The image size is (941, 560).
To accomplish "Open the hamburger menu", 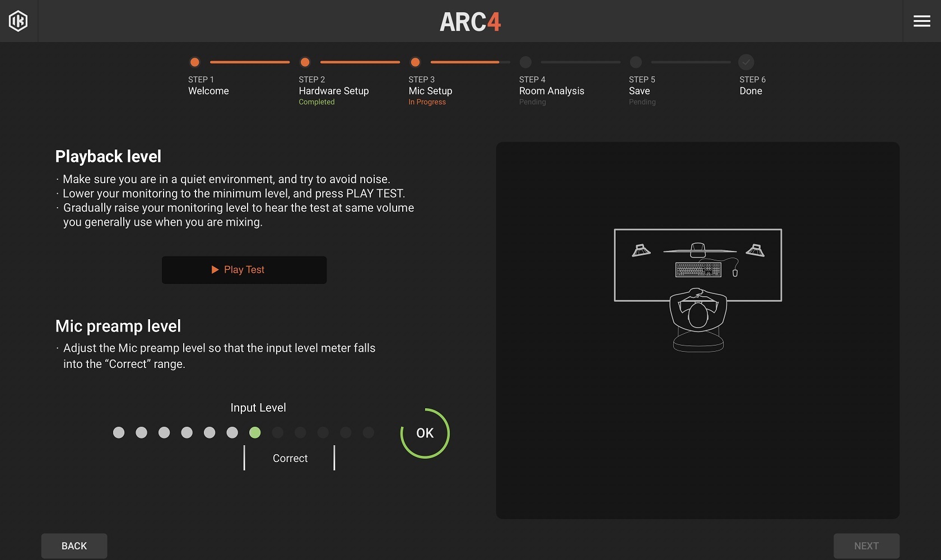I will (x=921, y=21).
